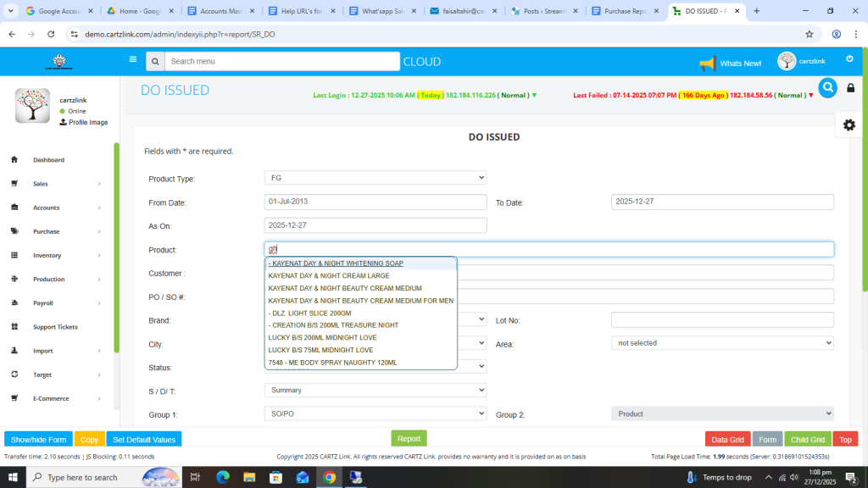Screen dimensions: 868x488
Task: Open Microsoft Edge from the taskbar
Action: pyautogui.click(x=223, y=477)
